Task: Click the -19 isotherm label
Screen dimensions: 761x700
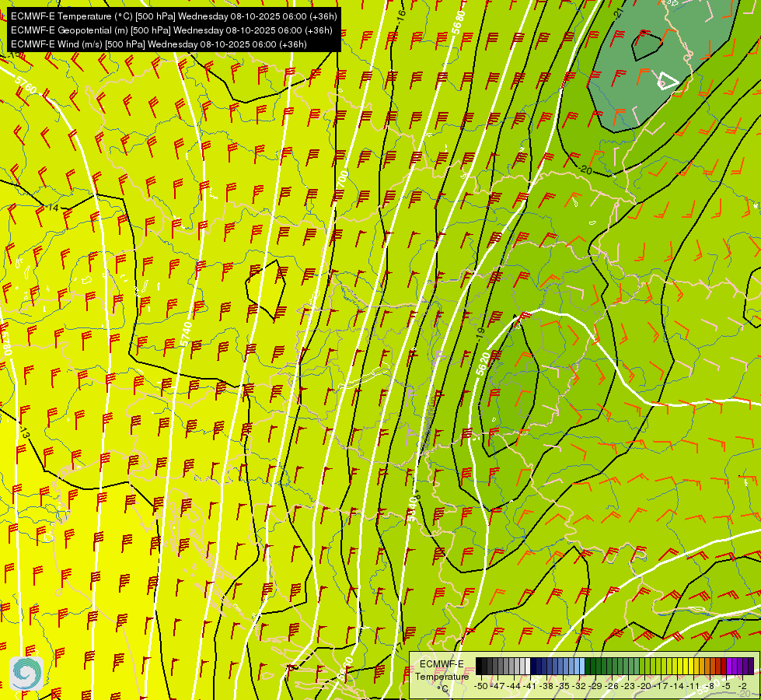Action: pos(480,333)
